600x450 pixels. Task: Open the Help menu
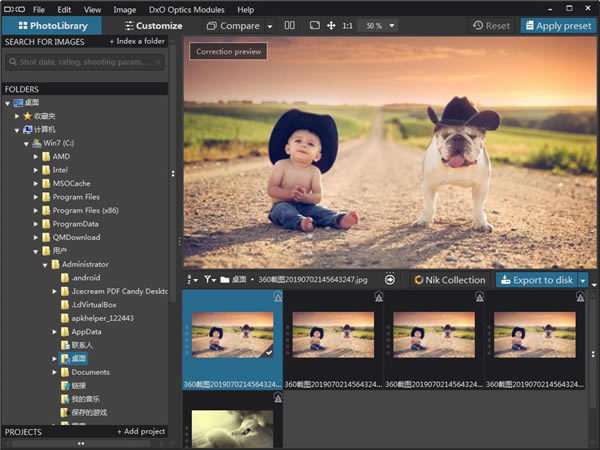[x=245, y=10]
